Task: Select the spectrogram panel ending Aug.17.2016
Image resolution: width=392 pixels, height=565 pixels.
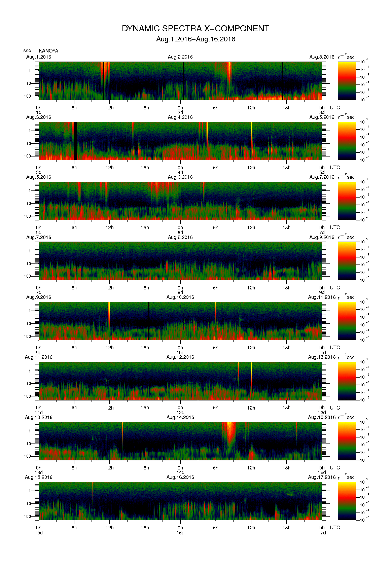Action: [180, 501]
